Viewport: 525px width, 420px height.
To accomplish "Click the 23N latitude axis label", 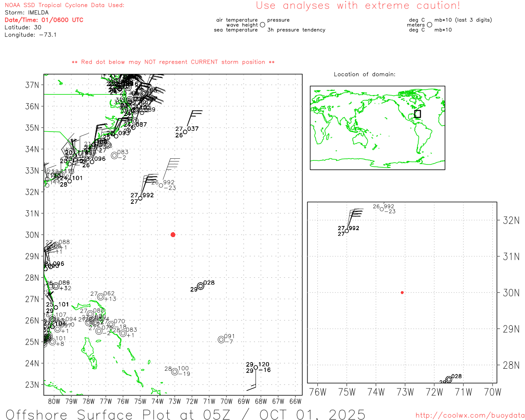I will 32,385.
